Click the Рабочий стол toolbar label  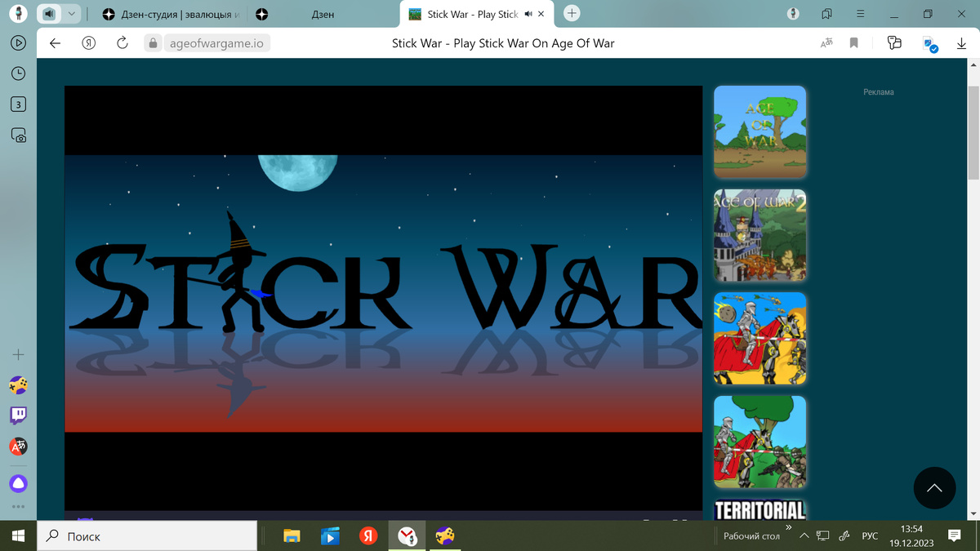tap(751, 536)
